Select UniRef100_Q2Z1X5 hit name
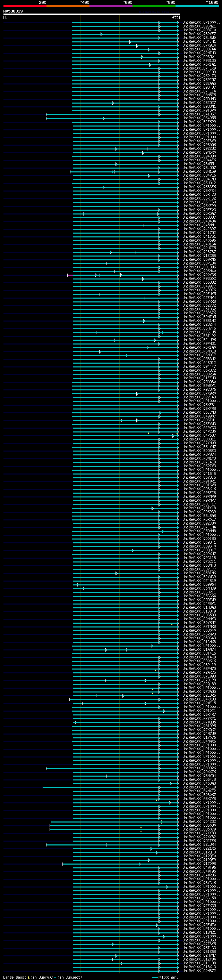Image resolution: width=222 pixels, height=980 pixels. [199, 848]
